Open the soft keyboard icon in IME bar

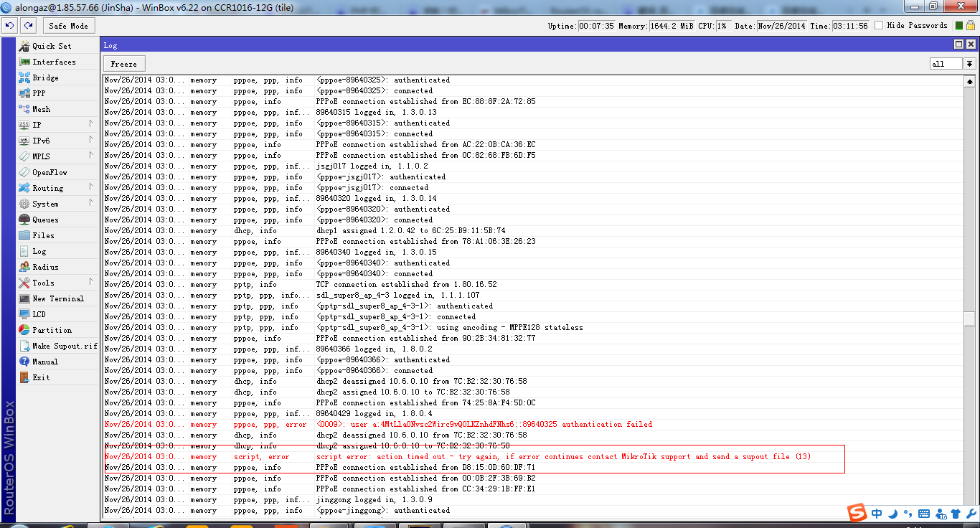pos(924,514)
